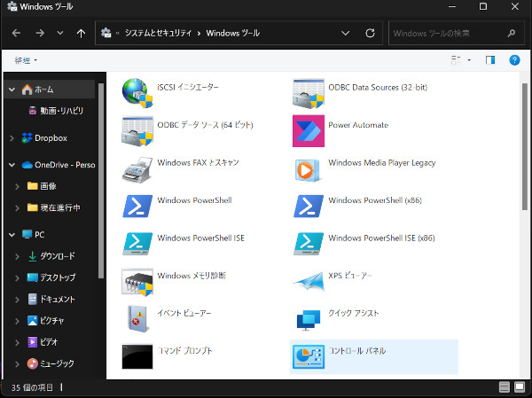
Task: Select the イベント ビューアー icon
Action: click(137, 318)
